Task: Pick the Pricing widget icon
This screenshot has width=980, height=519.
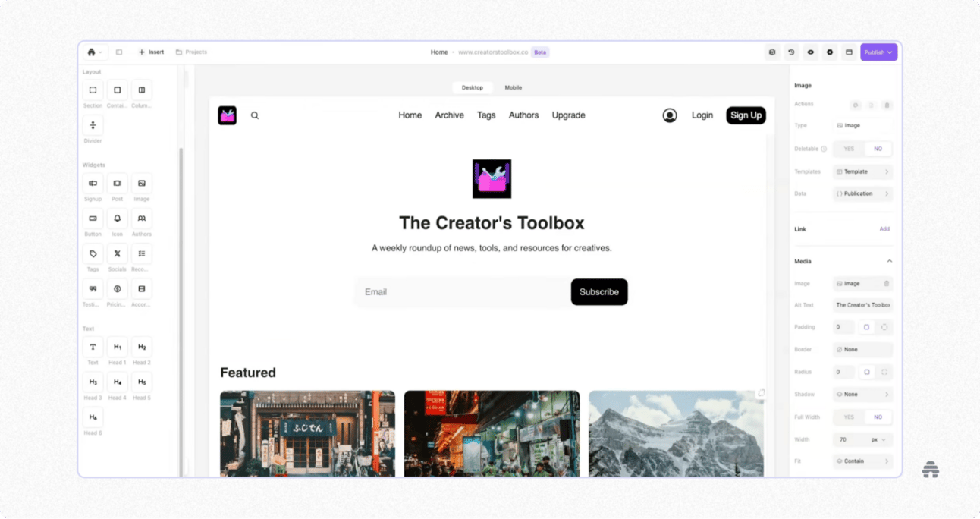Action: point(117,289)
